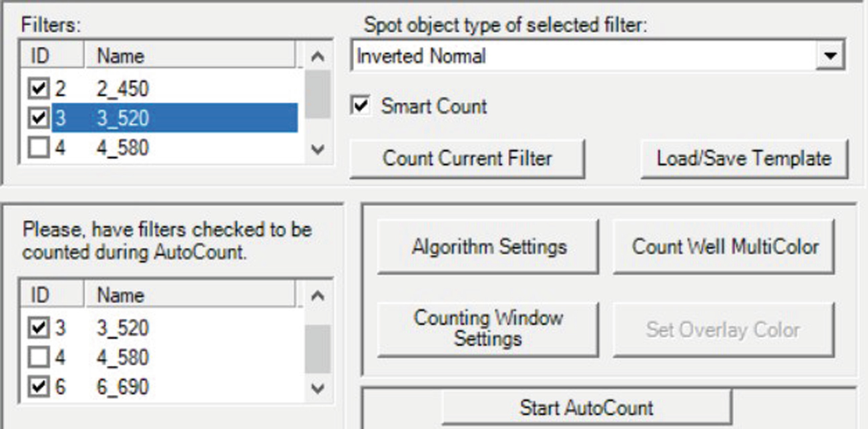Open Counting Window Settings
868x429 pixels.
pyautogui.click(x=488, y=328)
